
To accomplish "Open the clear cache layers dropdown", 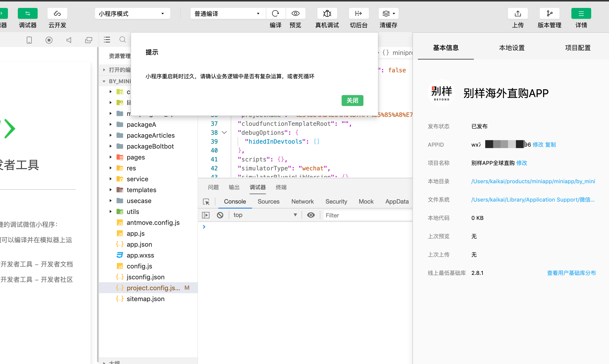I will (x=388, y=13).
